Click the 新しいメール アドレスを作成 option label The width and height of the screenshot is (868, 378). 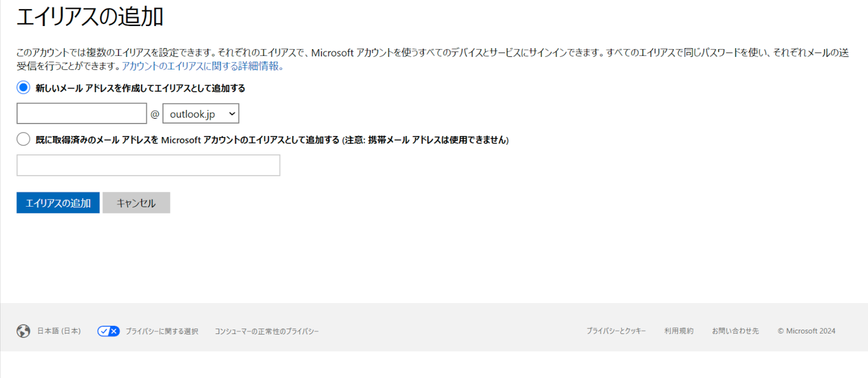(x=141, y=88)
